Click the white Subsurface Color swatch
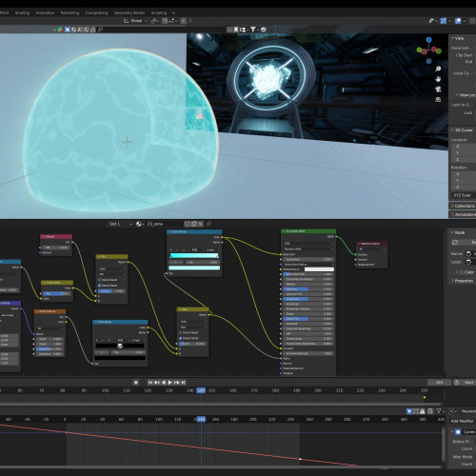This screenshot has height=476, width=476. tap(319, 269)
